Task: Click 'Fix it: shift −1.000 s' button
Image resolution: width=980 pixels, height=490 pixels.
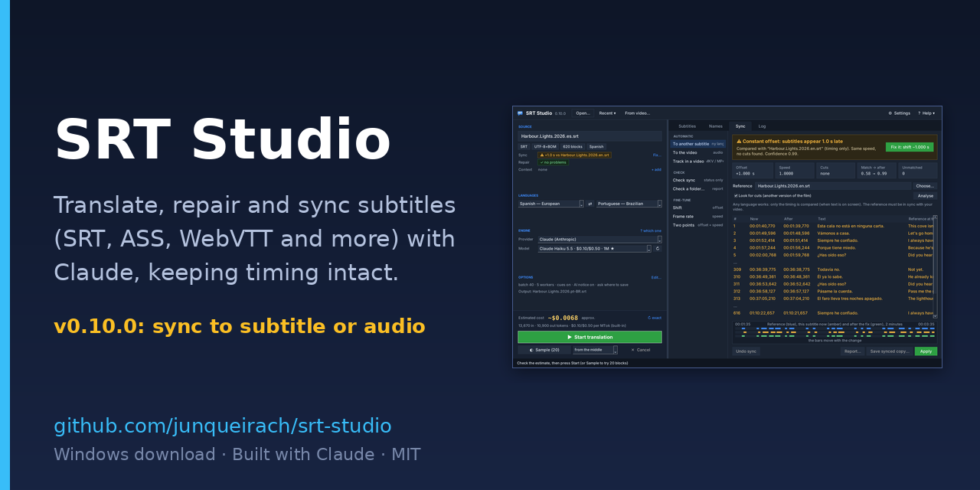Action: click(x=910, y=147)
